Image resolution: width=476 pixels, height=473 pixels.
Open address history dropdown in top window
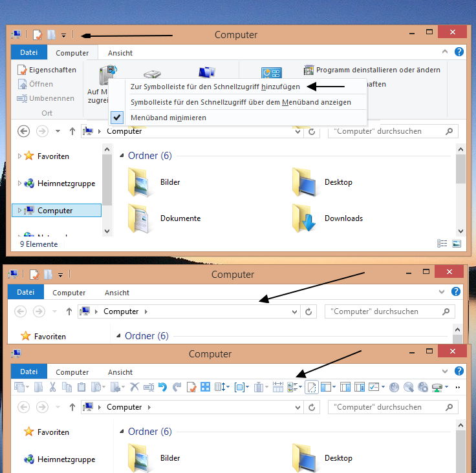pos(297,132)
